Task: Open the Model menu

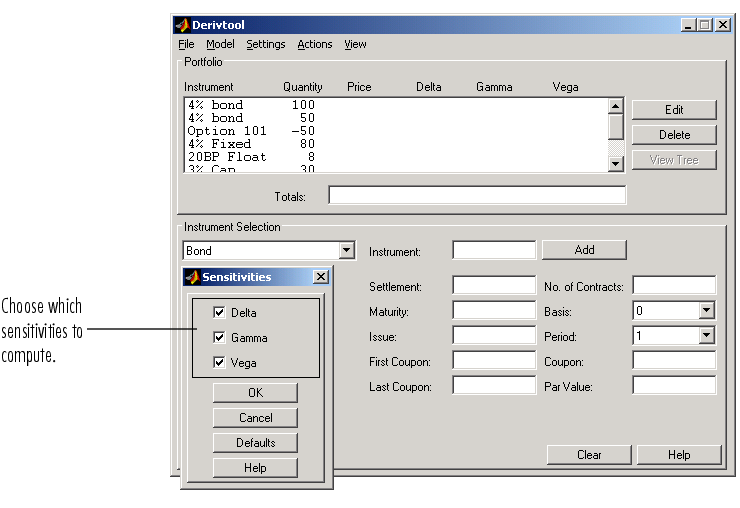Action: point(220,44)
